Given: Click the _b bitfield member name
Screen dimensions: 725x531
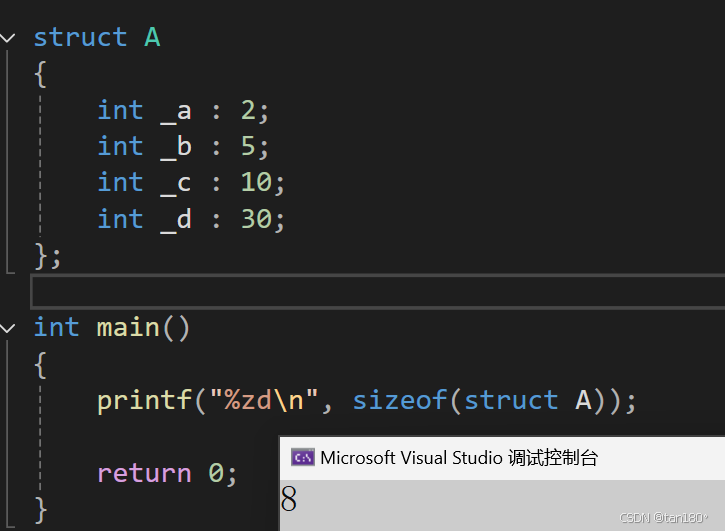Looking at the screenshot, I should 176,147.
